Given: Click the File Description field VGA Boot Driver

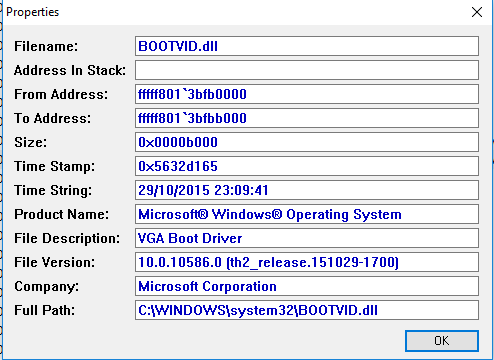Looking at the screenshot, I should (x=307, y=238).
